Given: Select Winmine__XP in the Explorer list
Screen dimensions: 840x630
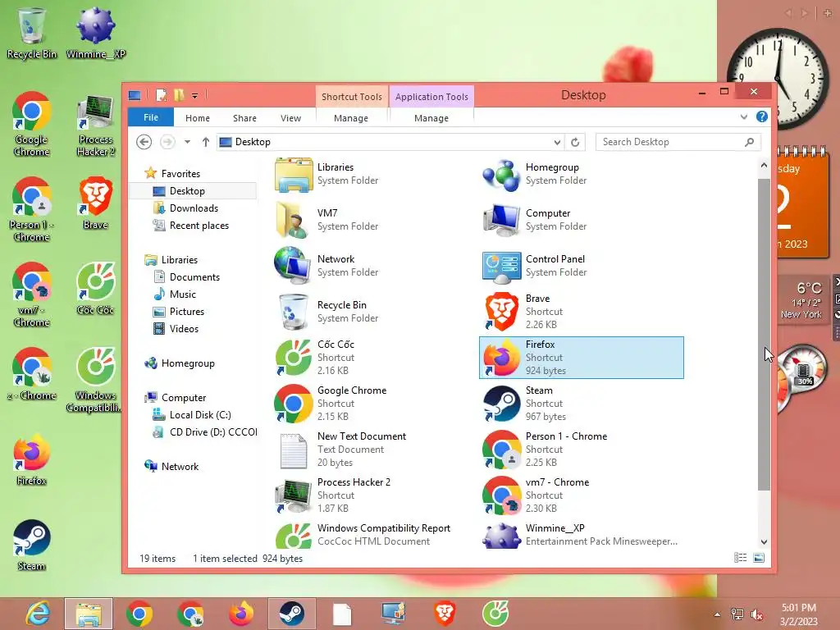Looking at the screenshot, I should pos(582,535).
